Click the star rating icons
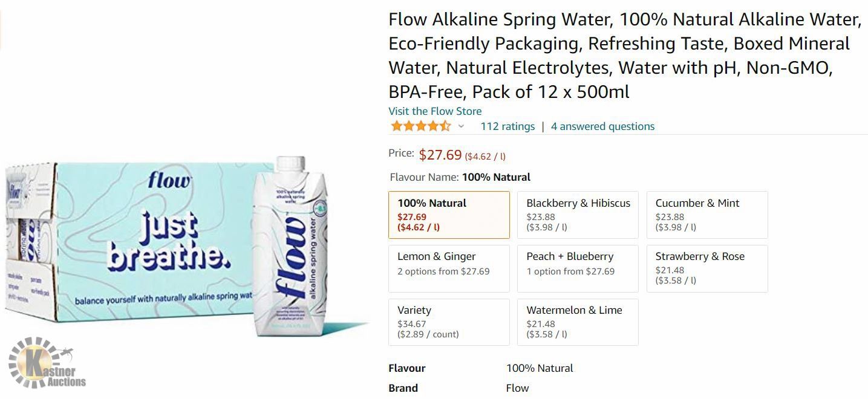The image size is (868, 399). tap(420, 126)
